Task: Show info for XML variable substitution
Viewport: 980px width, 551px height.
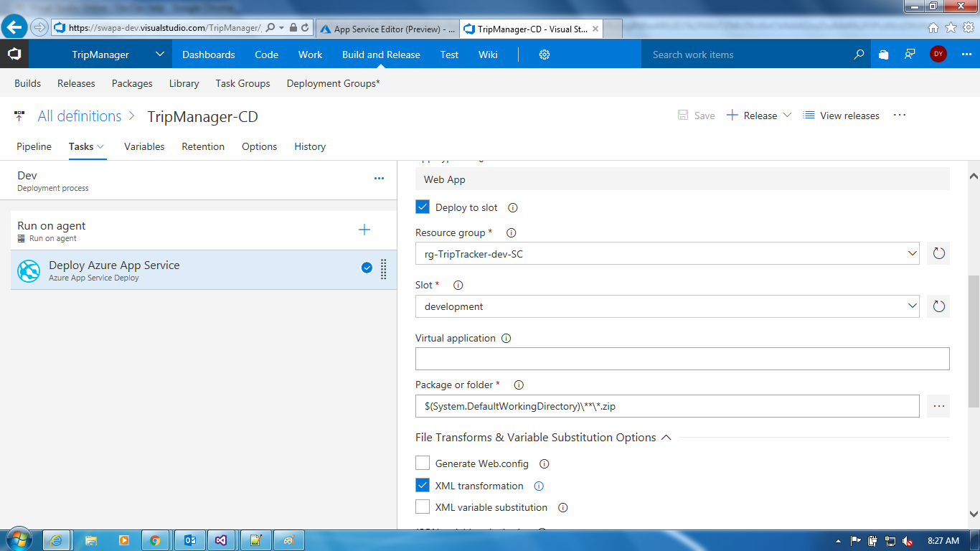Action: [562, 508]
